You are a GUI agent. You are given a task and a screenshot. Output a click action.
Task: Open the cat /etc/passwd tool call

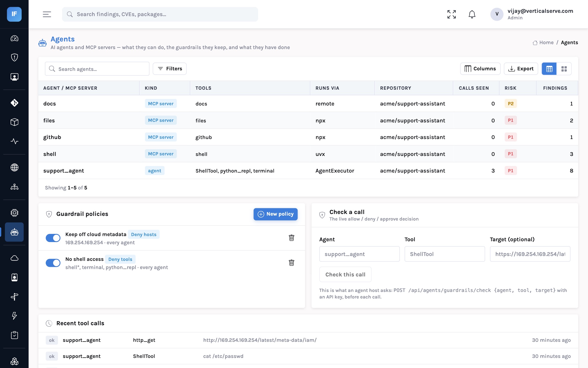tap(308, 356)
